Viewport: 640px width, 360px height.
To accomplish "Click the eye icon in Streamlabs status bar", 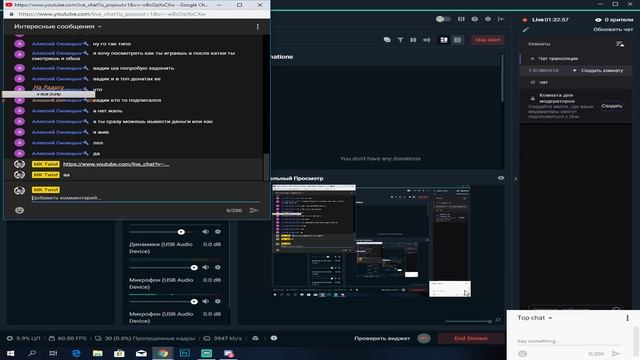I will [274, 338].
